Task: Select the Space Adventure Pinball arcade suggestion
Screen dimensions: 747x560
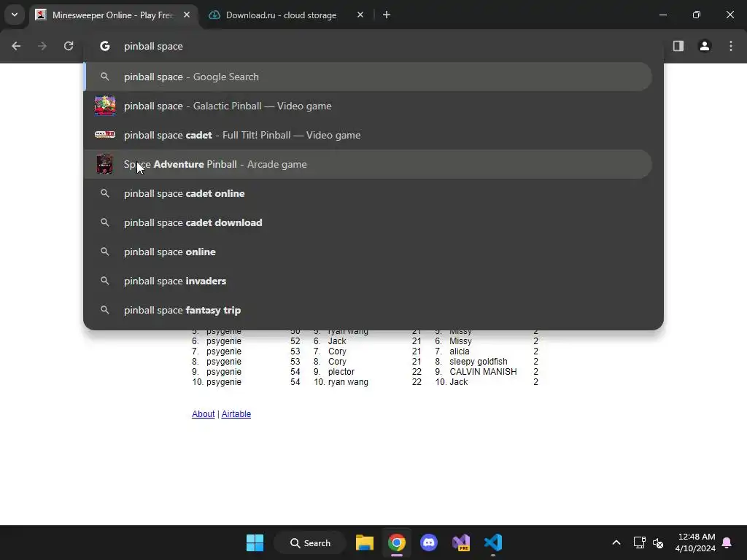Action: coord(368,164)
